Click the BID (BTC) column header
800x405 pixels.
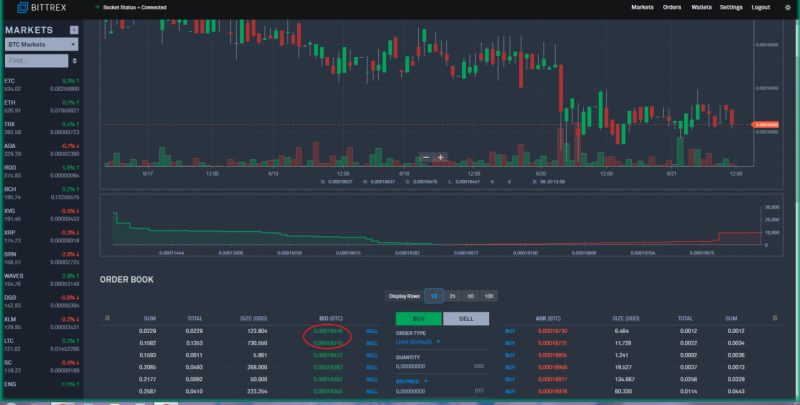coord(331,318)
